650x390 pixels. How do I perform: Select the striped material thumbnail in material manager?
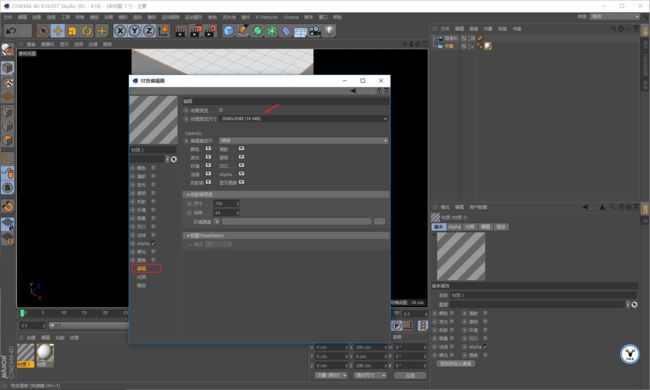(x=26, y=354)
